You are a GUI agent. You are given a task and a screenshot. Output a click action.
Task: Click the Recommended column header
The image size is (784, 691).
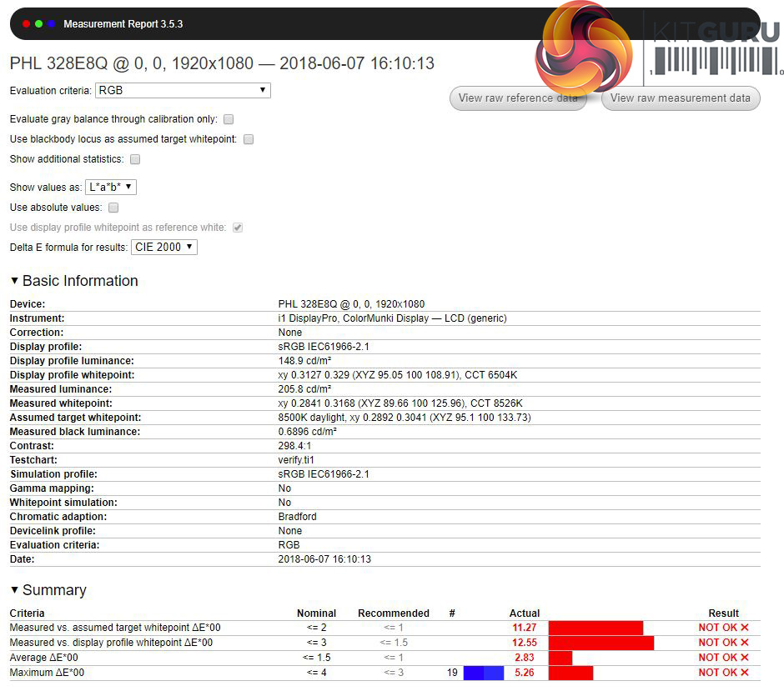[394, 613]
